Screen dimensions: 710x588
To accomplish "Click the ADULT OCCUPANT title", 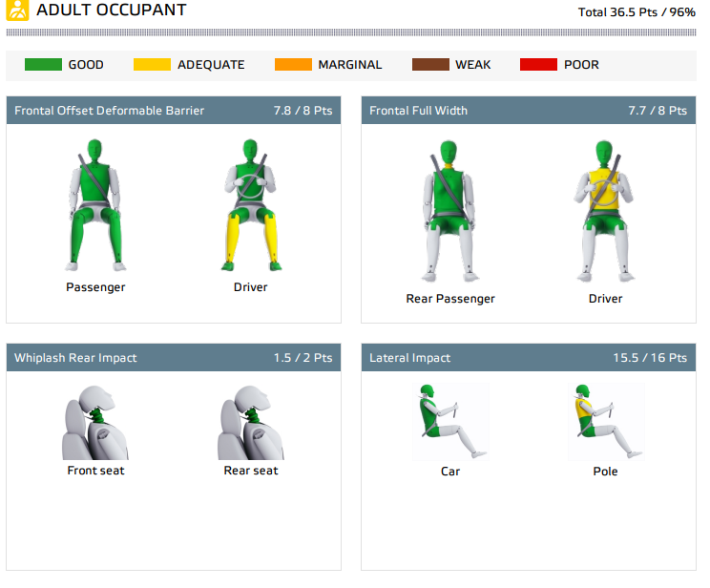I will coord(112,10).
